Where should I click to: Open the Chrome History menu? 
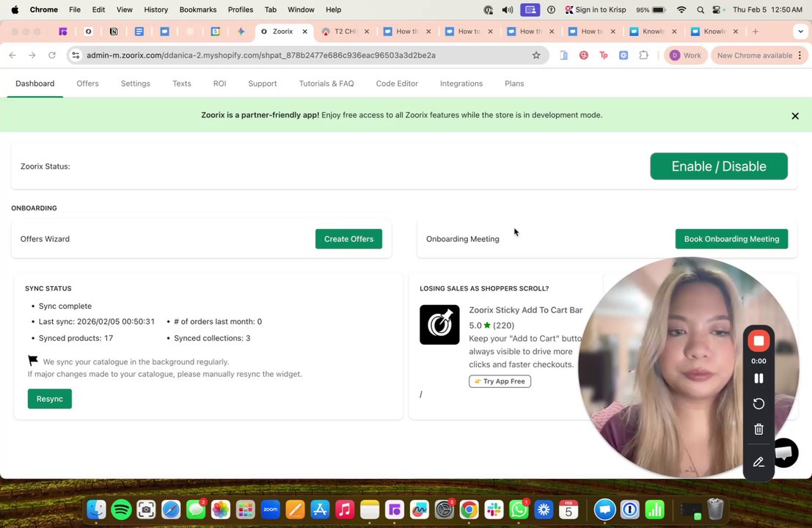[x=156, y=10]
